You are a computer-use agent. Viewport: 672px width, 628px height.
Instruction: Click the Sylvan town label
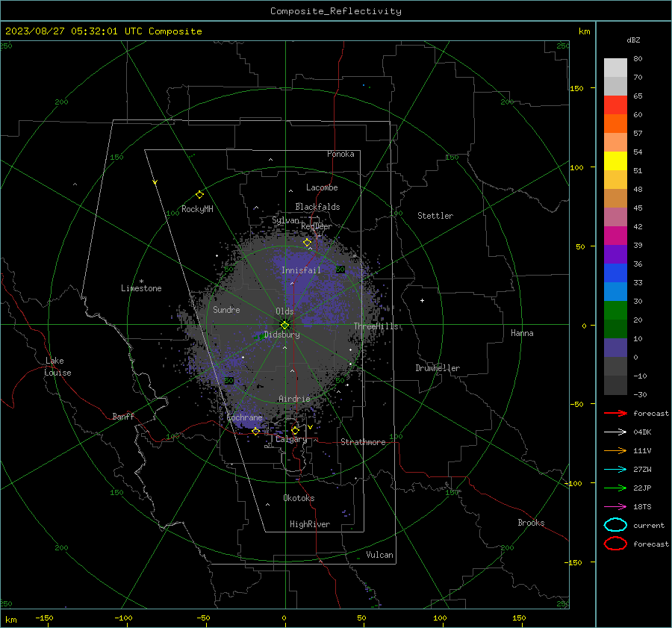[x=285, y=220]
